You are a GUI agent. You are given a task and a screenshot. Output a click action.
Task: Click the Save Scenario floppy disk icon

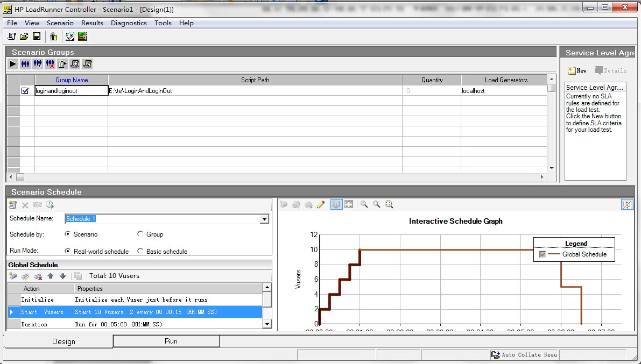click(37, 36)
